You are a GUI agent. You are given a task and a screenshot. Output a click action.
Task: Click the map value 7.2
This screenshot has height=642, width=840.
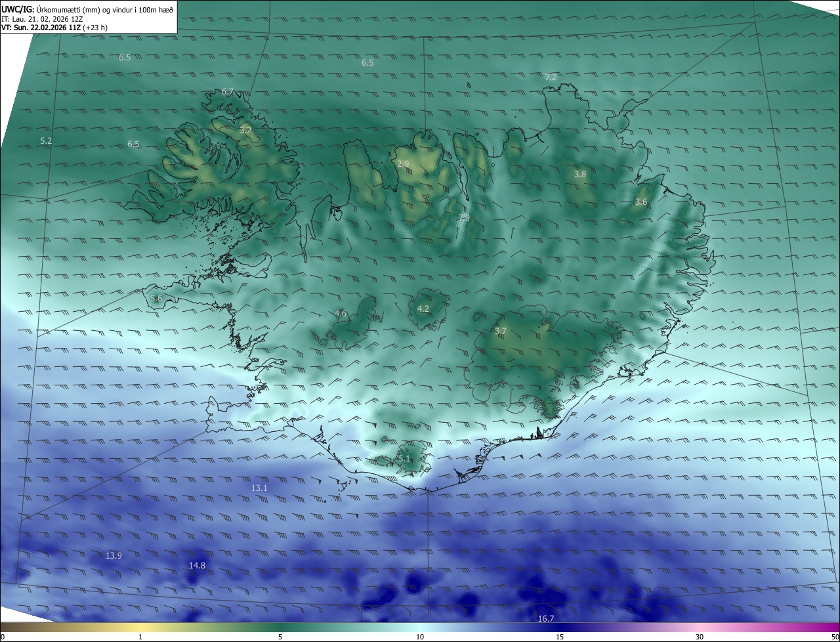(551, 77)
